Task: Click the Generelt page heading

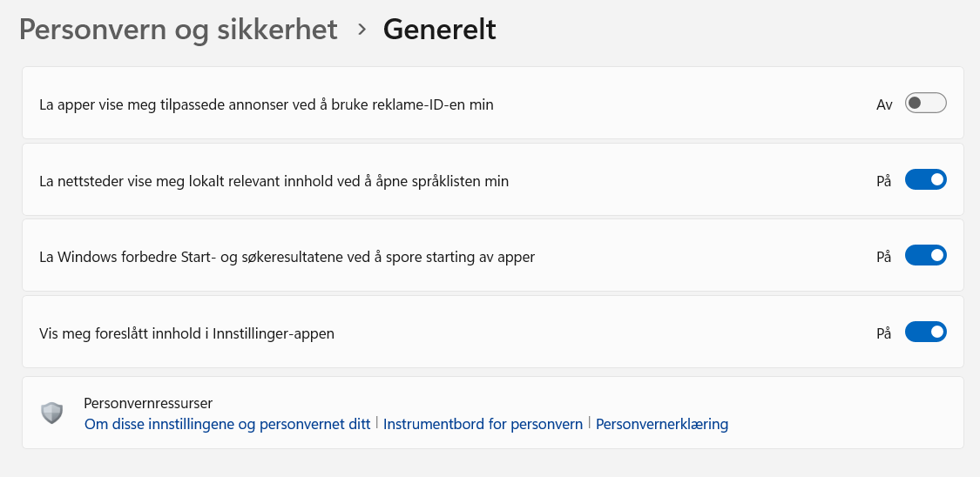Action: coord(440,30)
